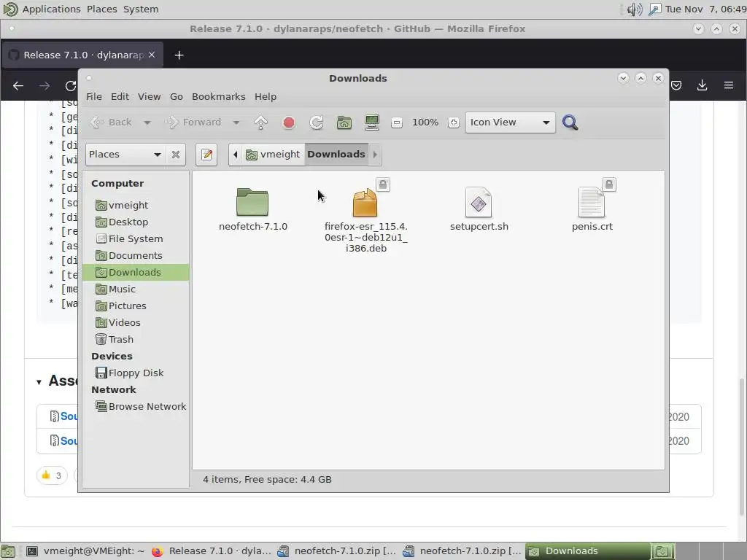The height and width of the screenshot is (560, 747).
Task: Open the Back history dropdown arrow
Action: (147, 122)
